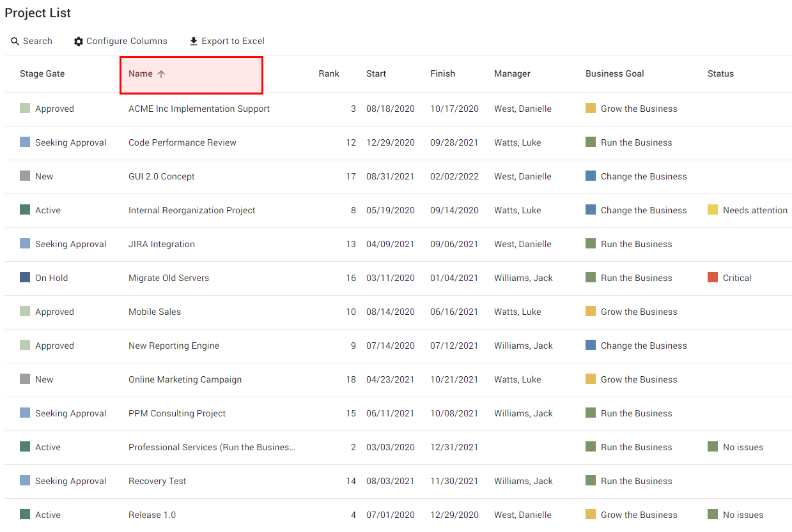792x532 pixels.
Task: Click Approved color swatch for ACME Inc row
Action: (x=25, y=109)
